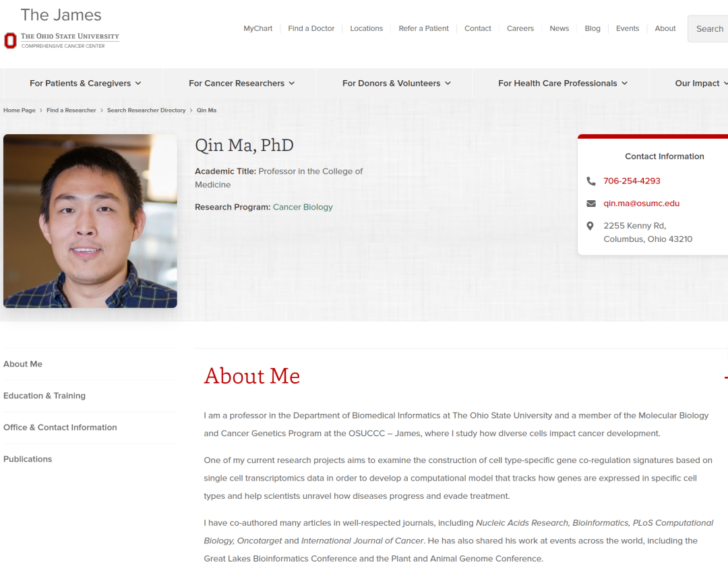Expand For Donors & Volunteers menu

(396, 83)
